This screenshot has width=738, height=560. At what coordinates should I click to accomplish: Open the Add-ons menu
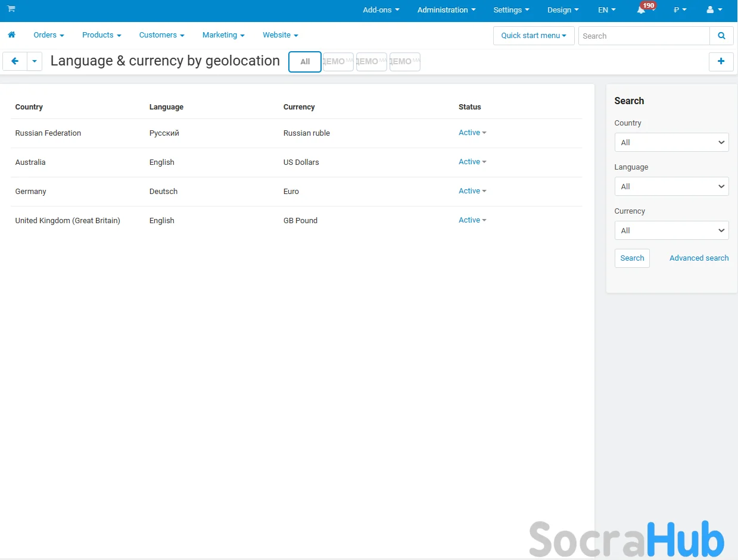[x=381, y=10]
